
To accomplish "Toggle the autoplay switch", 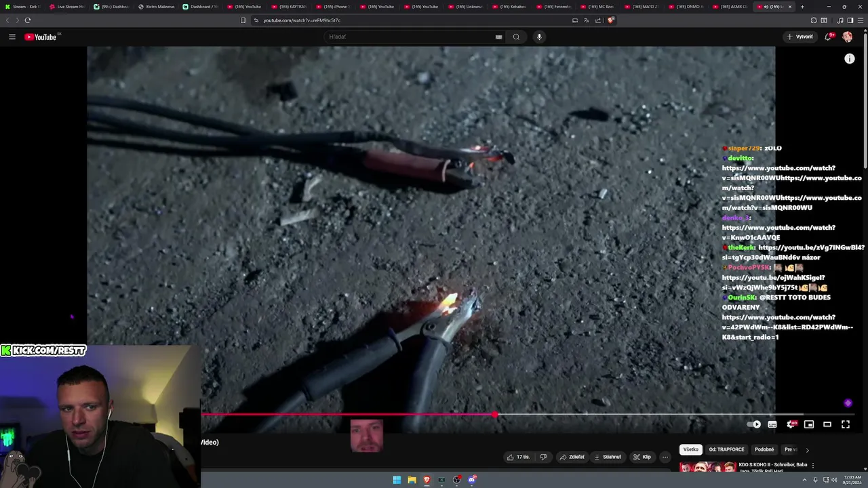I will (x=754, y=424).
